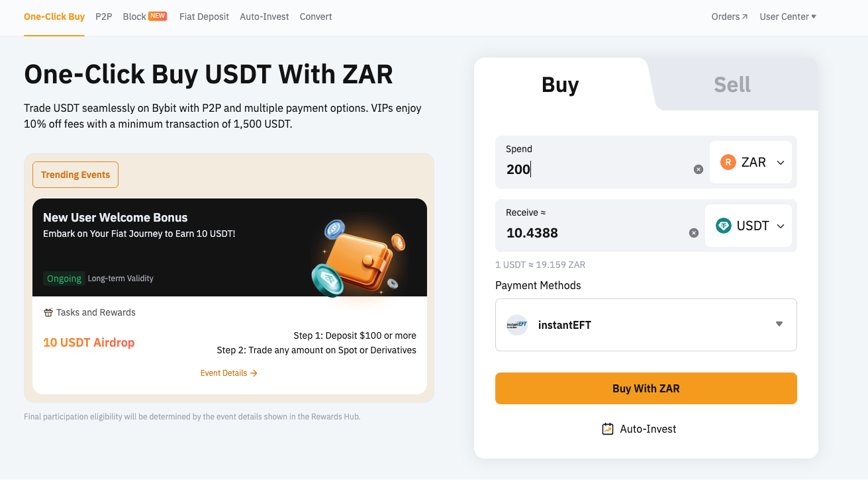
Task: Expand the instantEFT payment methods dropdown
Action: [779, 324]
